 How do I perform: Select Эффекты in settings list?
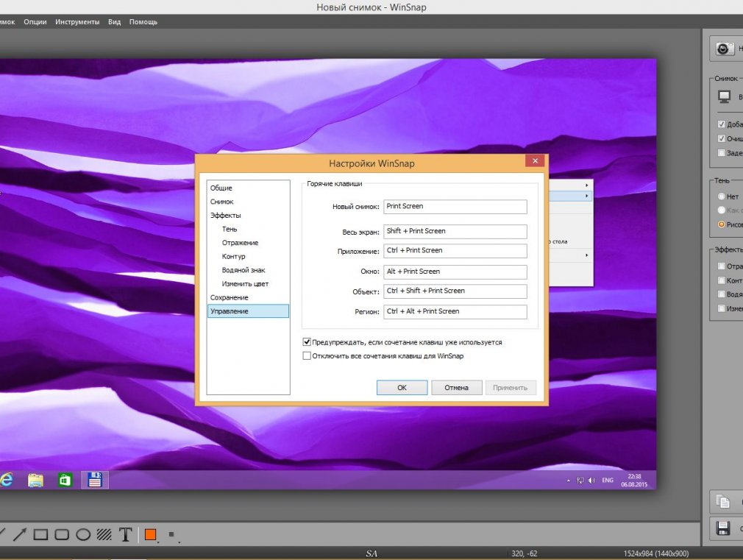(x=226, y=216)
